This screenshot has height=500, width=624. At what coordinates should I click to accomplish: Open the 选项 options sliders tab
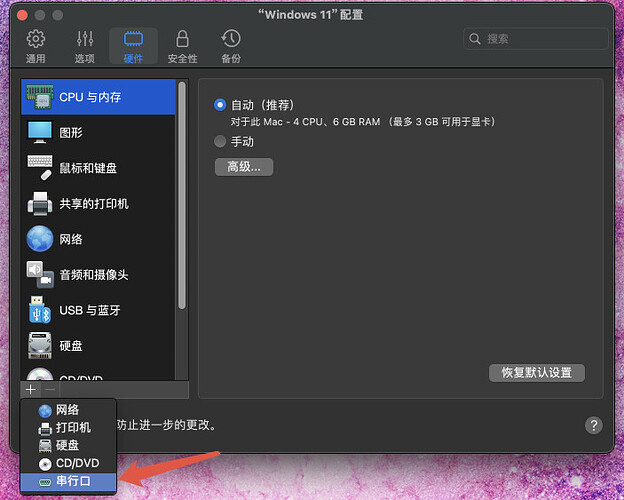tap(85, 46)
